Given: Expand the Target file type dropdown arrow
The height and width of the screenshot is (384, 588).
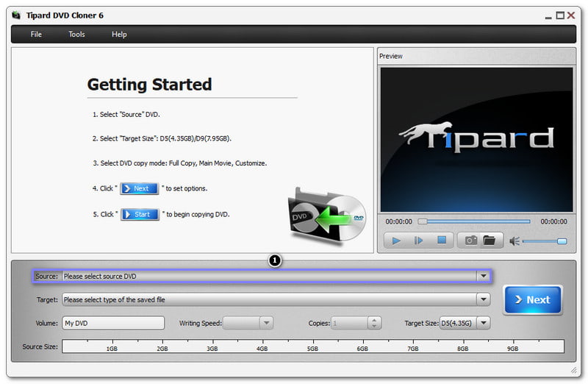Looking at the screenshot, I should (484, 299).
